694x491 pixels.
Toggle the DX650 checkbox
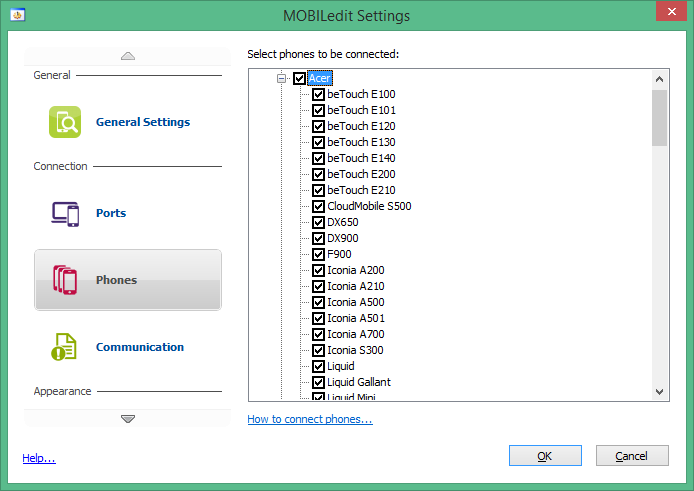pyautogui.click(x=318, y=222)
